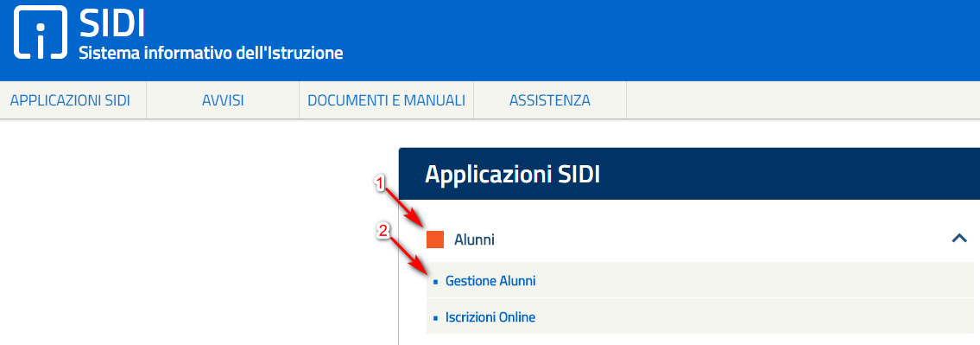The image size is (980, 345).
Task: Open the Gestione Alunni link
Action: (490, 282)
